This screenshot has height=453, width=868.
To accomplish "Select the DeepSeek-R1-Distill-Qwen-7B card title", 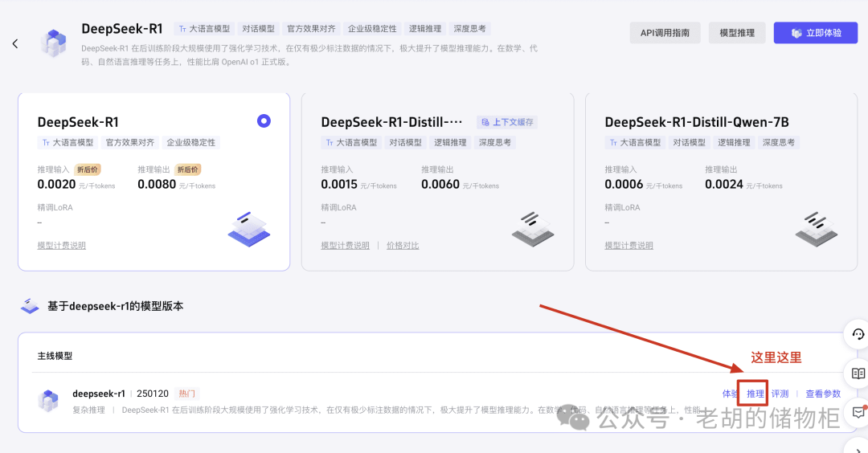I will tap(696, 122).
